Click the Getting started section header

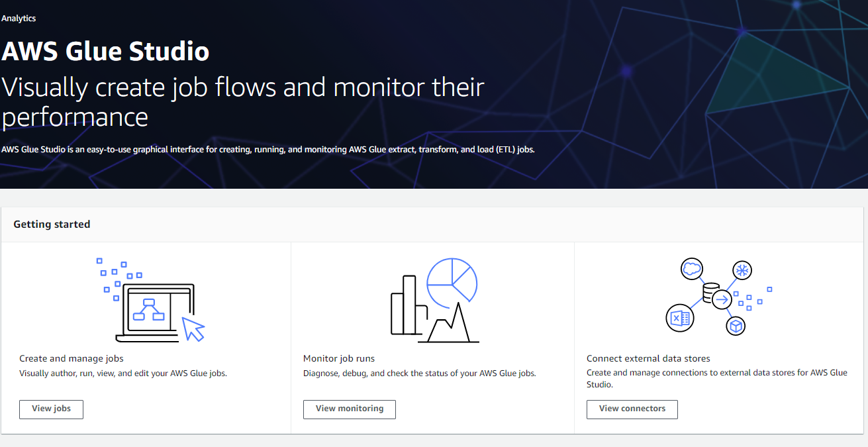click(x=52, y=224)
